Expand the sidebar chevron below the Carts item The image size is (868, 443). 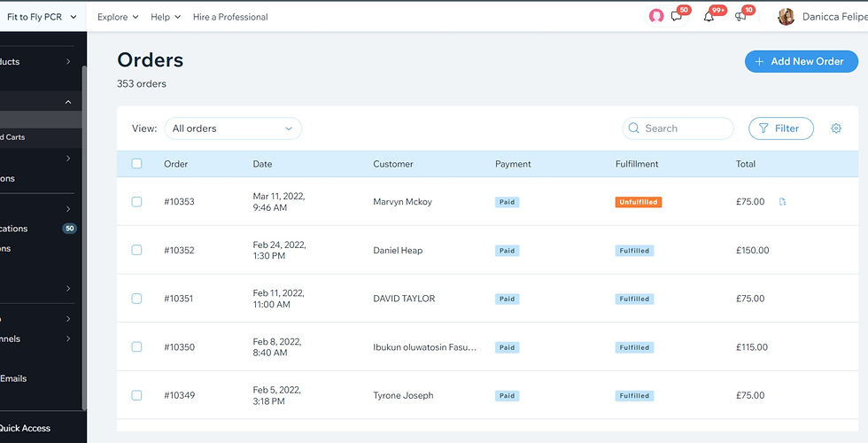68,159
